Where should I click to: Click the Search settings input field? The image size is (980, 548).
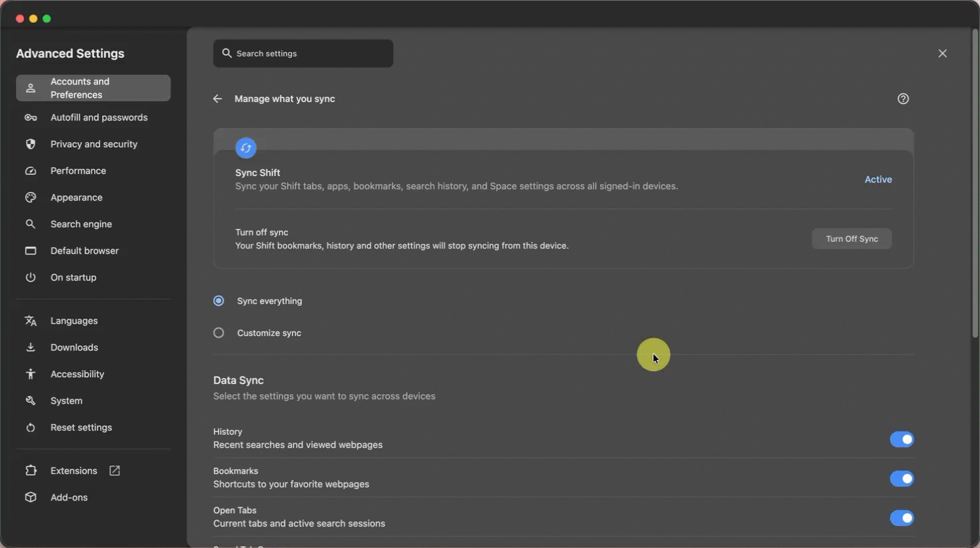(303, 53)
